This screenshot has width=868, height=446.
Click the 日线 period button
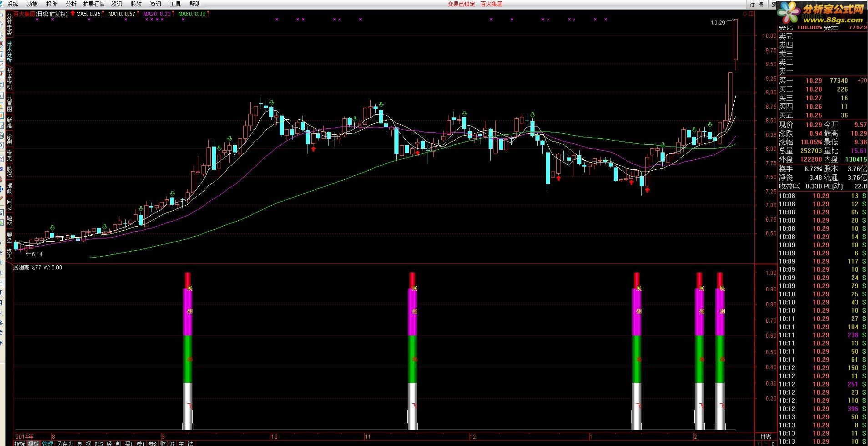tap(766, 436)
